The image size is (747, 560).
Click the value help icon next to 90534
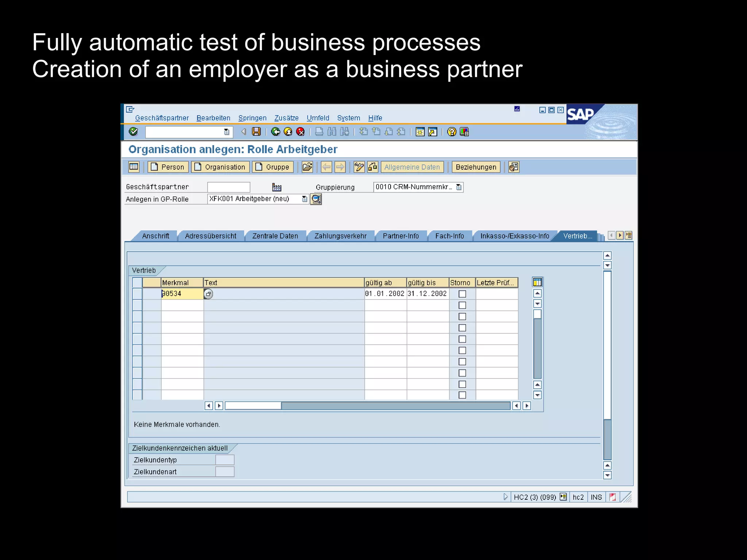pos(208,294)
